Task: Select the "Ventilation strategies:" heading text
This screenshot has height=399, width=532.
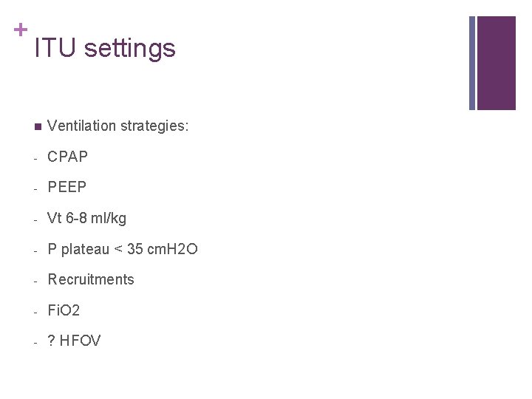Action: [117, 126]
